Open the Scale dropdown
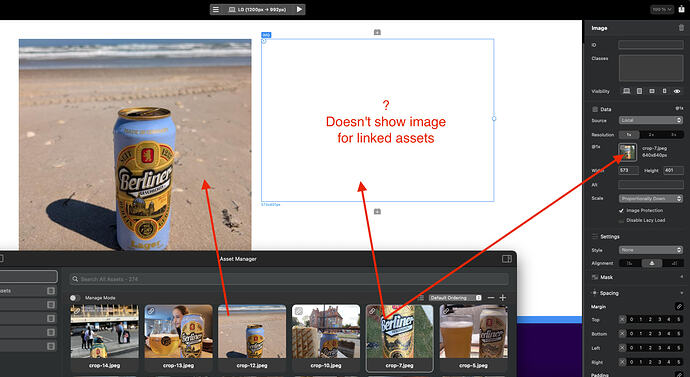This screenshot has width=690, height=377. point(651,198)
